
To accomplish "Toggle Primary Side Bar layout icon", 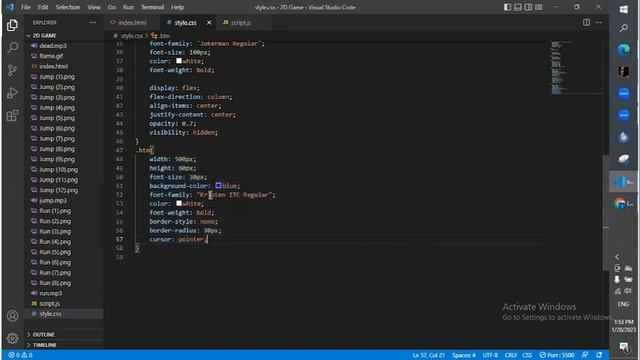I will (507, 7).
